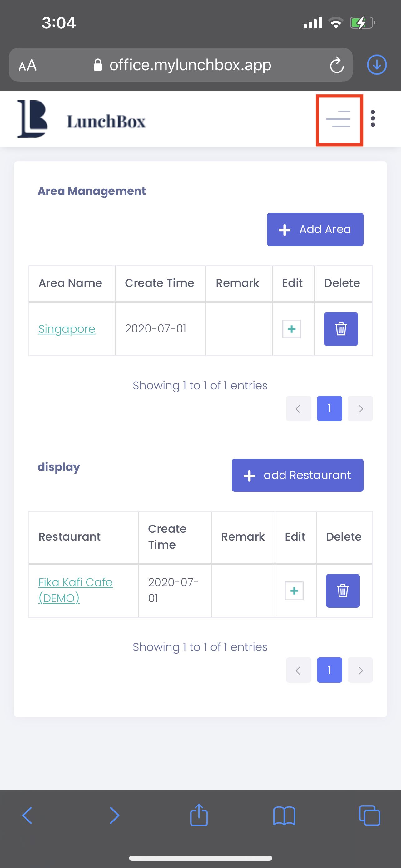Reload the page in Safari address bar
Viewport: 401px width, 868px height.
(337, 65)
